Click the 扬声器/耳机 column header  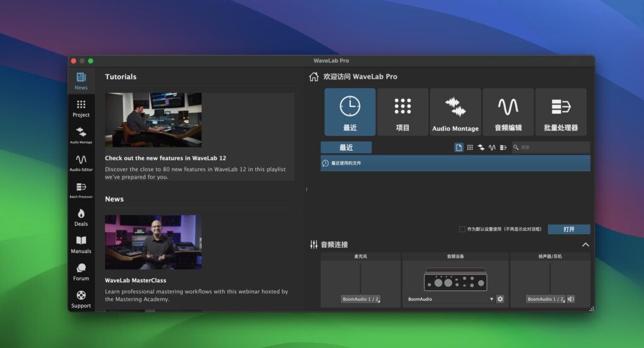(550, 256)
